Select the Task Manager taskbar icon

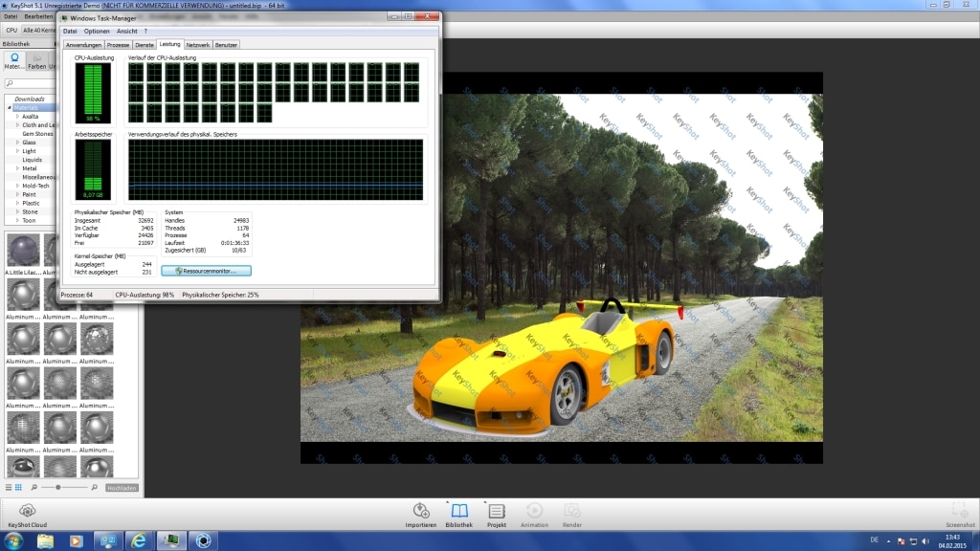[x=170, y=540]
